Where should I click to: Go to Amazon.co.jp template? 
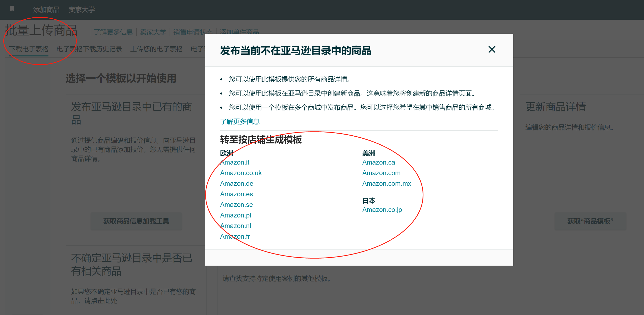[x=382, y=210]
